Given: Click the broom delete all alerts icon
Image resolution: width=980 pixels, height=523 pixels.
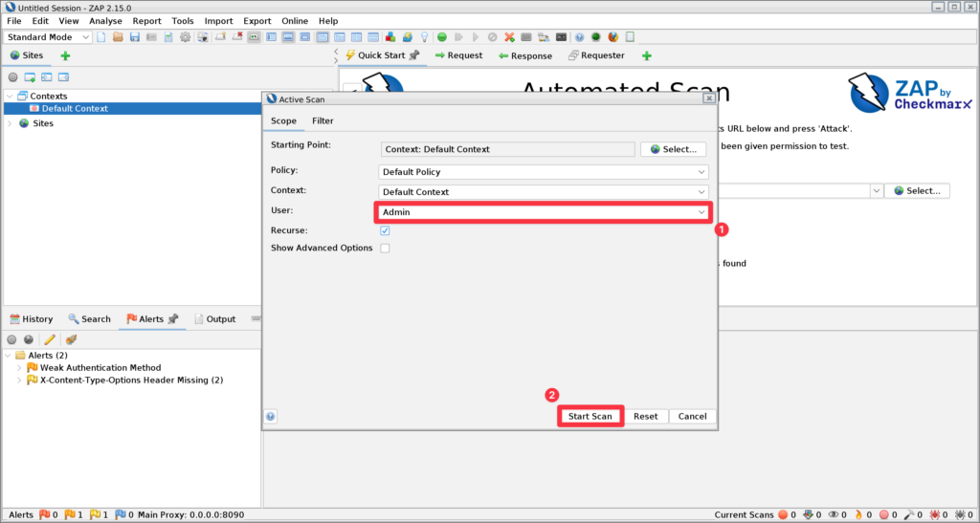Looking at the screenshot, I should pos(71,339).
